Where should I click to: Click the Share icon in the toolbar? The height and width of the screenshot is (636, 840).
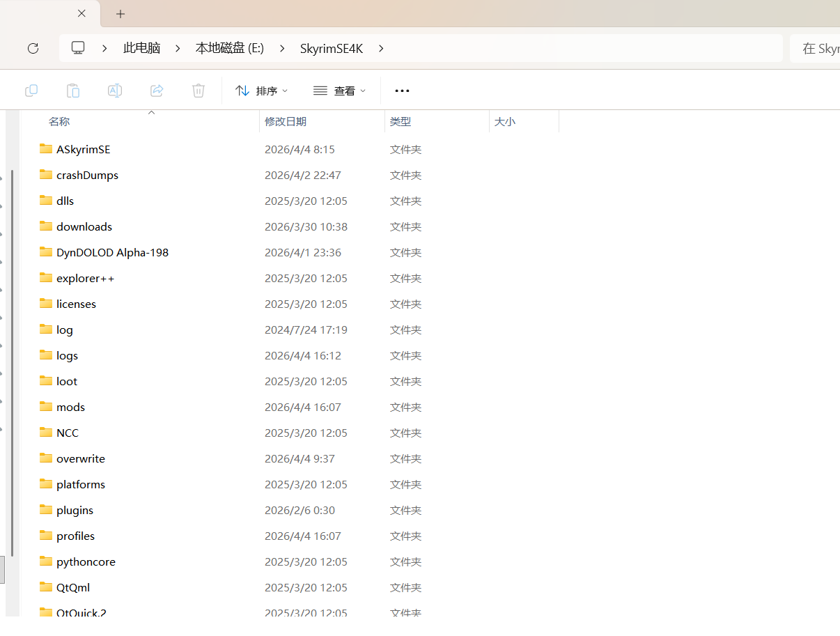[156, 91]
